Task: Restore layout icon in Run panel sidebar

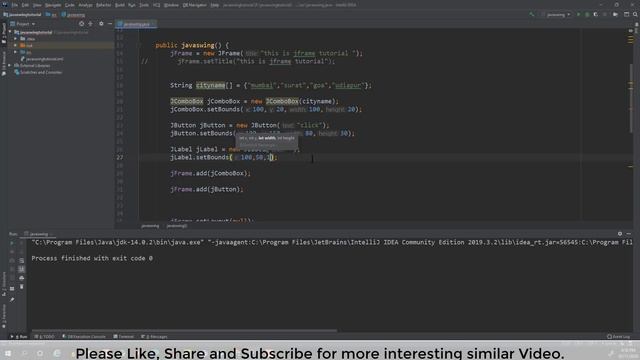Action: pos(12,289)
